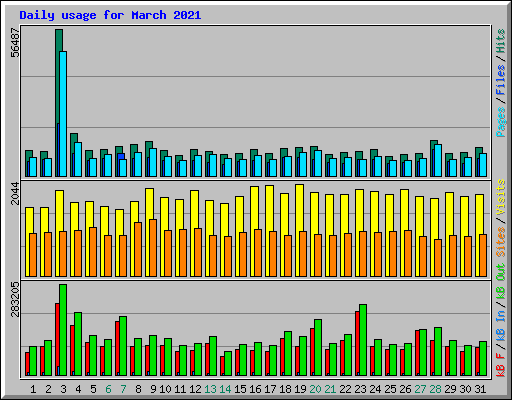Click the cyan Pages bar for day 28
Image resolution: width=512 pixels, height=400 pixels.
pyautogui.click(x=438, y=160)
